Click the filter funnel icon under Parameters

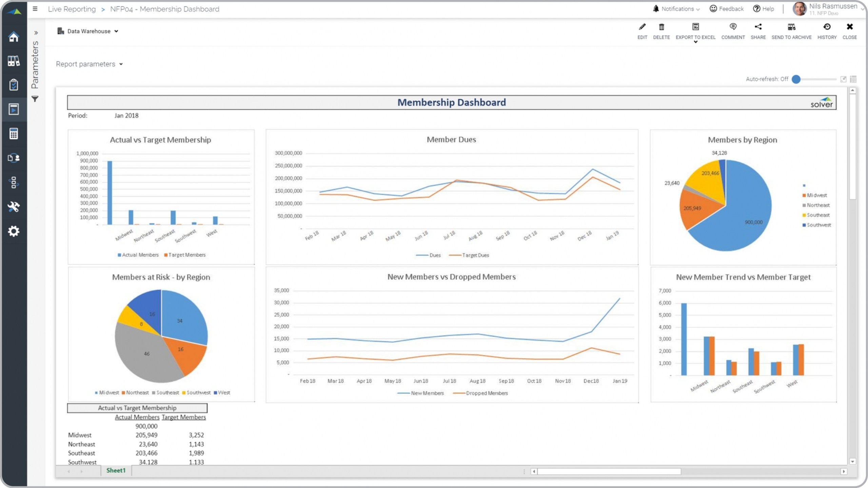(35, 99)
